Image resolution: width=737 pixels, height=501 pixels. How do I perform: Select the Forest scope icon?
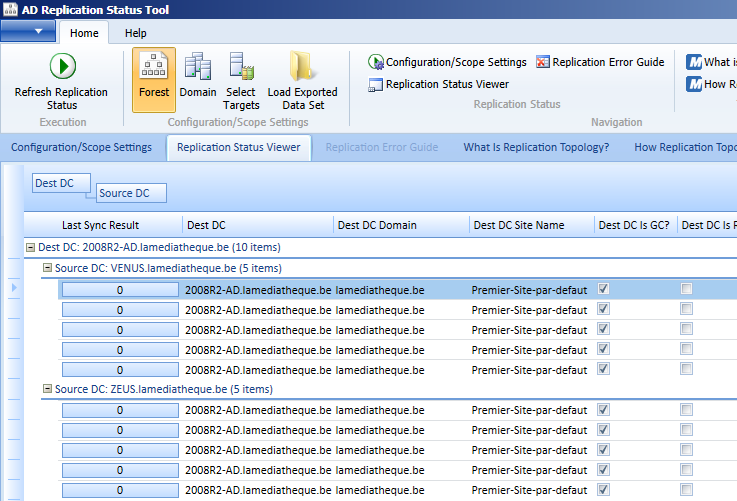154,66
